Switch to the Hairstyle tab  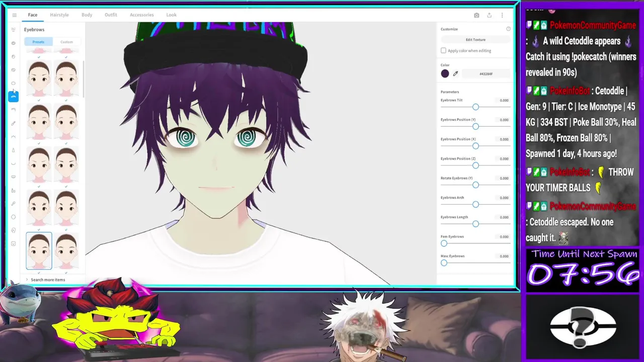click(x=59, y=15)
